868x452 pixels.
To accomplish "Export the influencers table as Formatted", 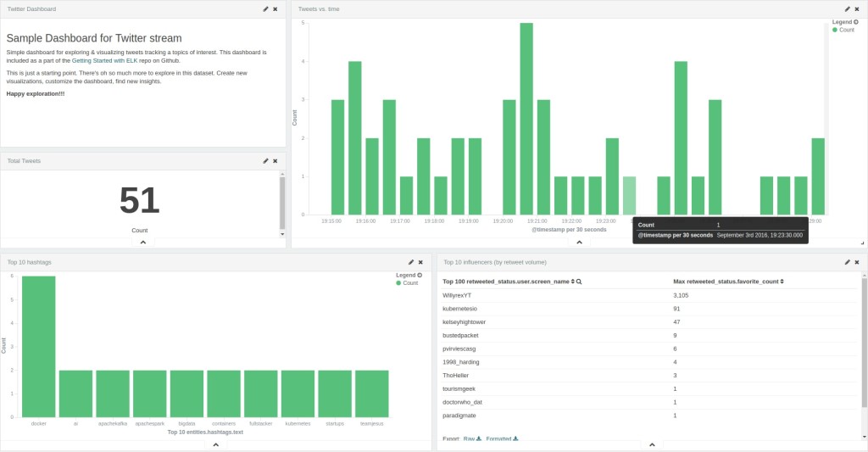I will click(501, 438).
